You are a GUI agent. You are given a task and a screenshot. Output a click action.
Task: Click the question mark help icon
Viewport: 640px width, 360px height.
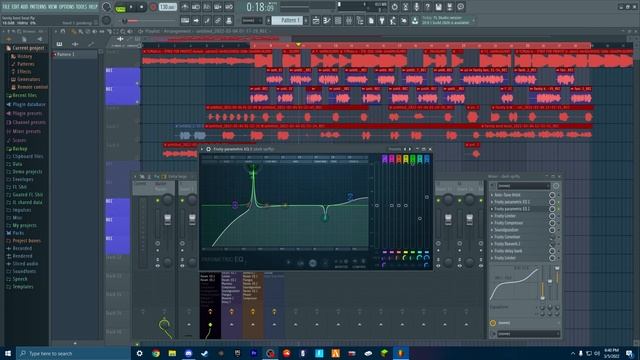[427, 7]
